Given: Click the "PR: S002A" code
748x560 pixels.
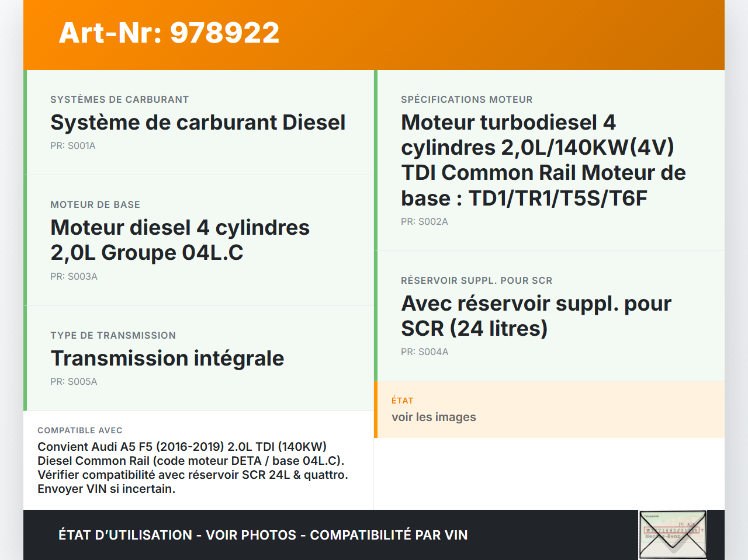Looking at the screenshot, I should click(x=424, y=221).
